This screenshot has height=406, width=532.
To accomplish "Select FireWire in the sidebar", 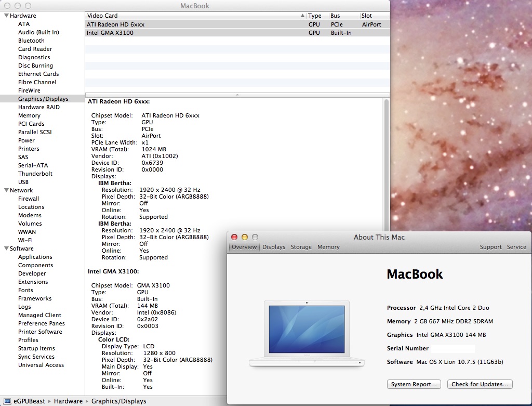I will [29, 90].
